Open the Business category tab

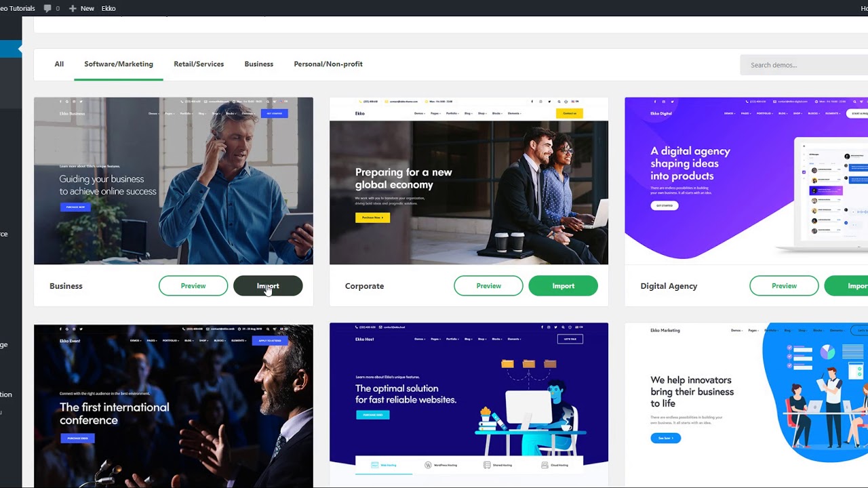[259, 64]
